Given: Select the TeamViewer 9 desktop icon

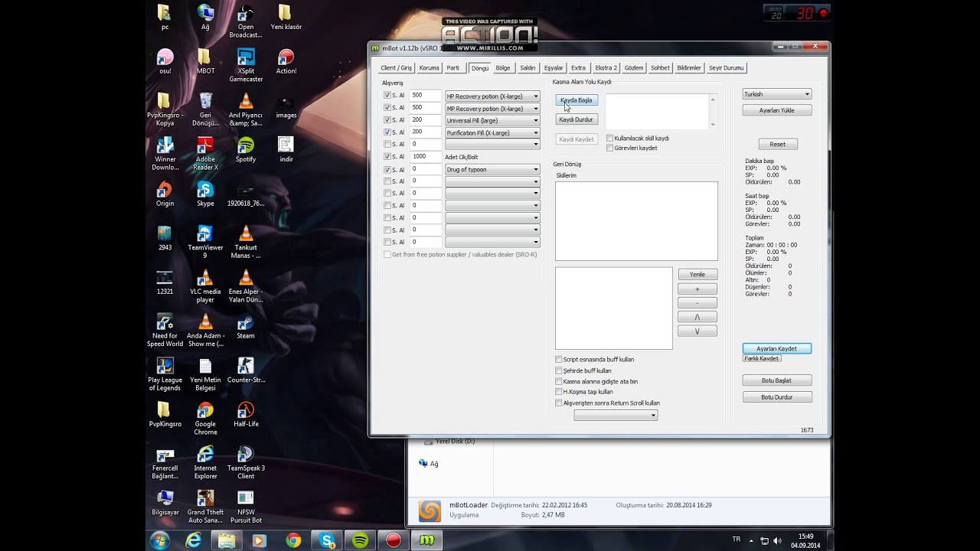Looking at the screenshot, I should 205,242.
